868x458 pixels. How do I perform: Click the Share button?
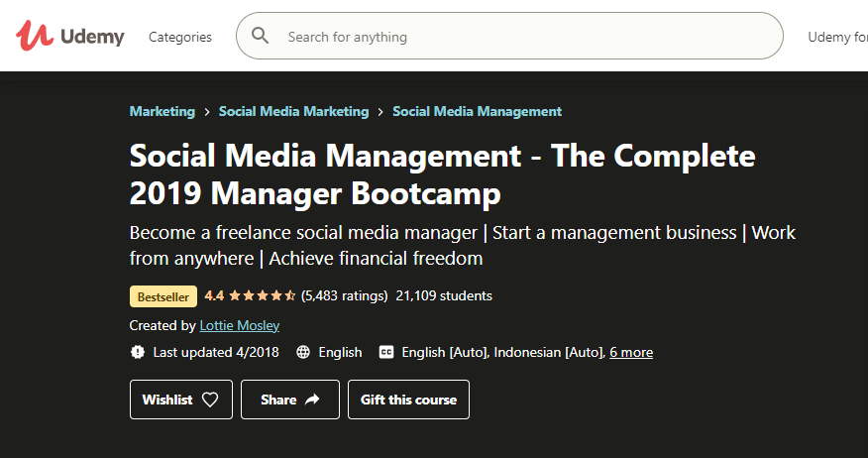pyautogui.click(x=290, y=400)
